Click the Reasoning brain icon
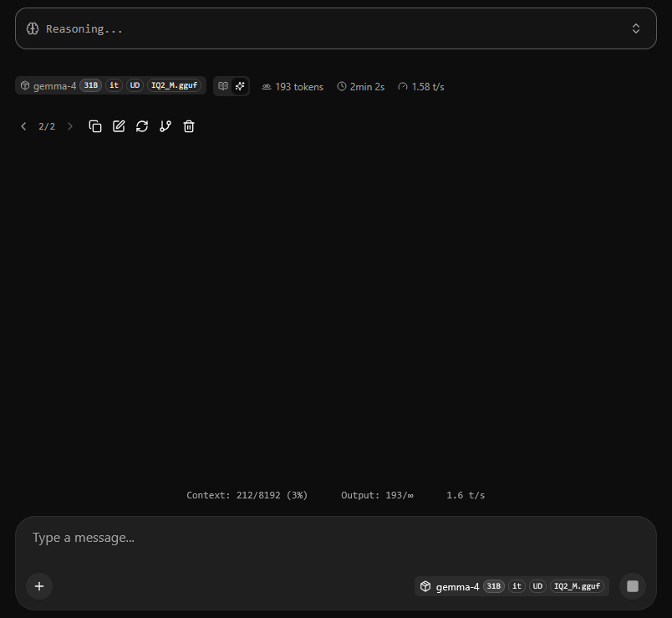This screenshot has width=672, height=618. (x=33, y=28)
